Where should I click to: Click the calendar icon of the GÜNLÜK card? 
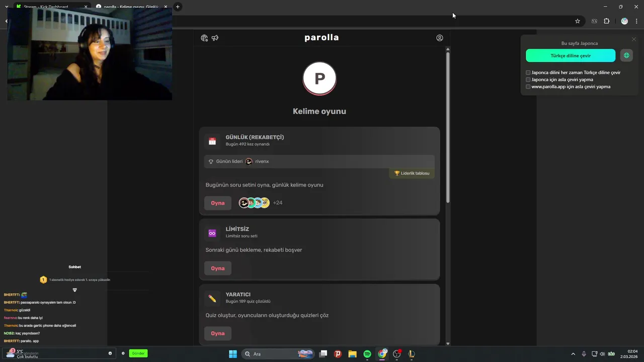click(212, 141)
